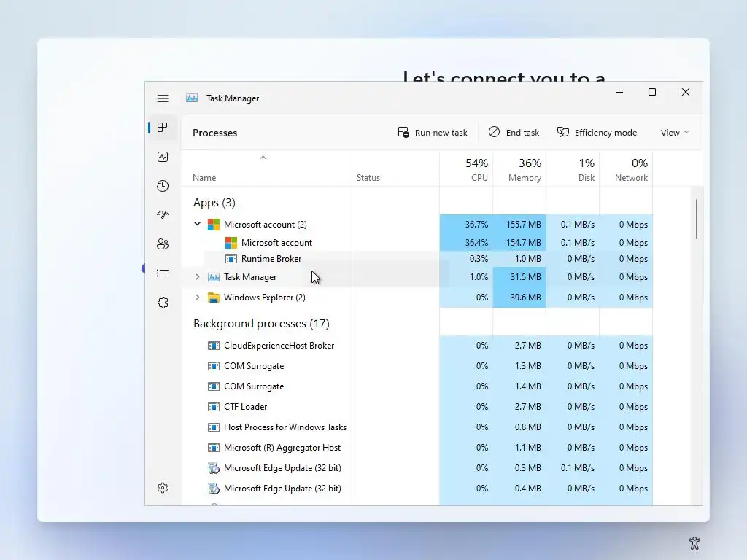Select Host Process for Windows Tasks

pos(417,427)
